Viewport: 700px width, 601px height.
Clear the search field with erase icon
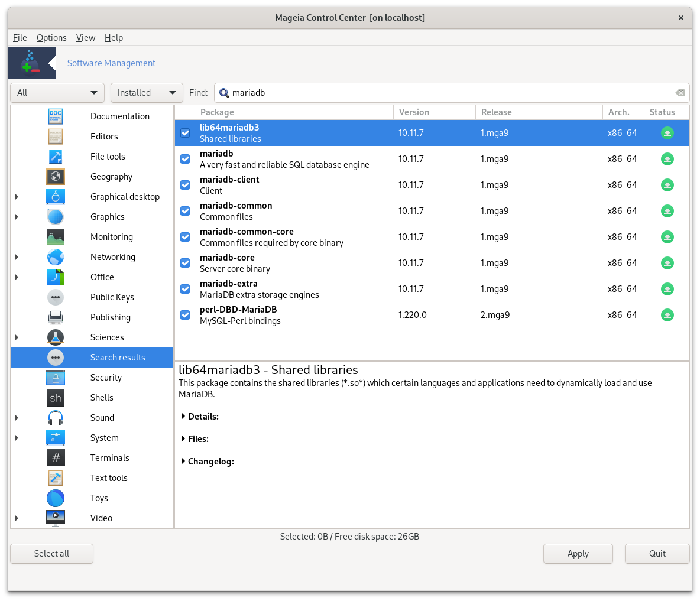click(x=680, y=93)
